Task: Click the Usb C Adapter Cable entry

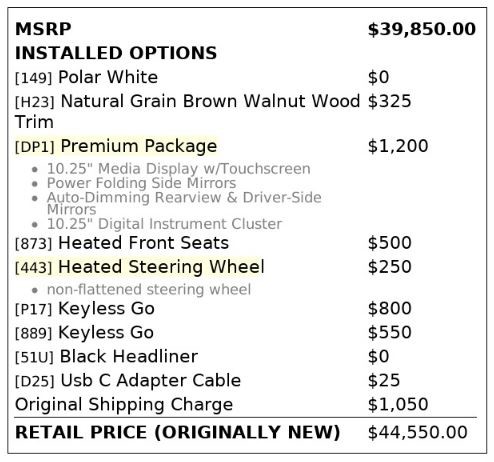Action: tap(128, 380)
